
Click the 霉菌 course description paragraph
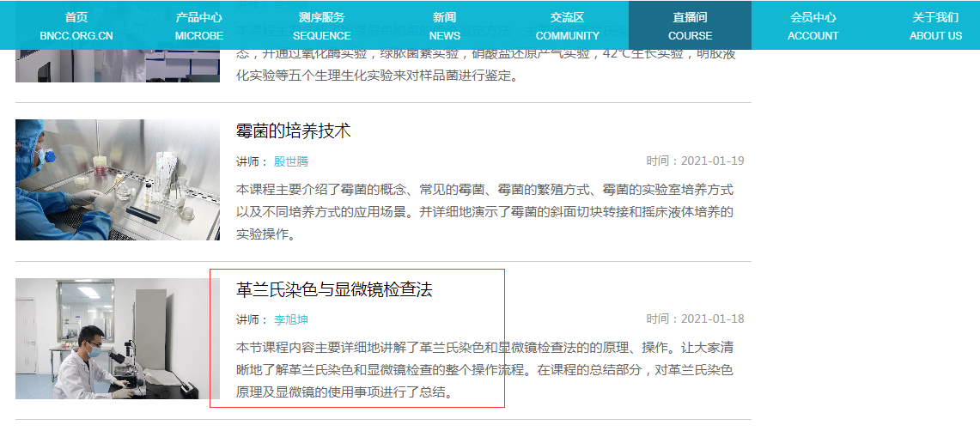click(x=485, y=212)
